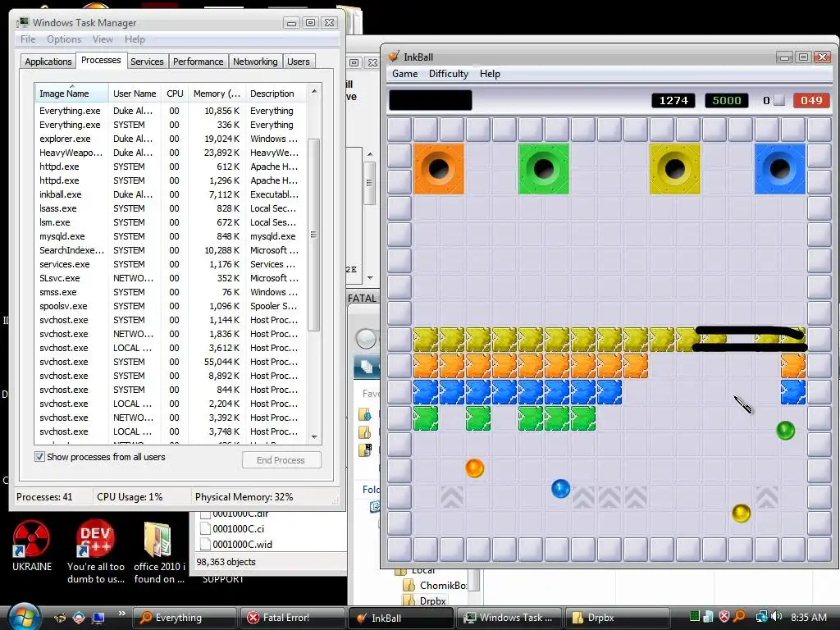Click the End Process button
The image size is (840, 630).
pyautogui.click(x=281, y=460)
